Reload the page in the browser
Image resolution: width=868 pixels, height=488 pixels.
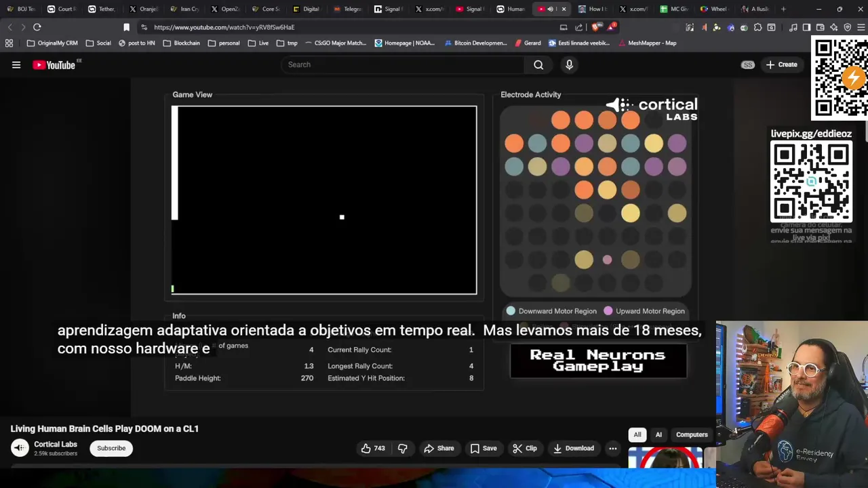pos(37,27)
